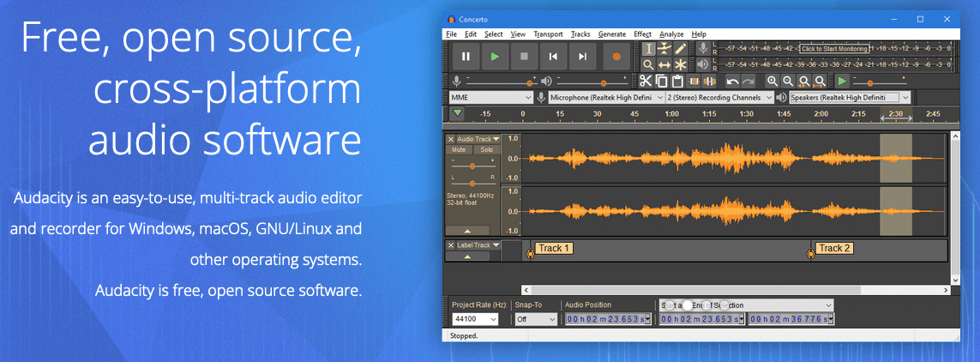Screen dimensions: 980x362
Task: Skip to Start of the project
Action: pos(553,57)
